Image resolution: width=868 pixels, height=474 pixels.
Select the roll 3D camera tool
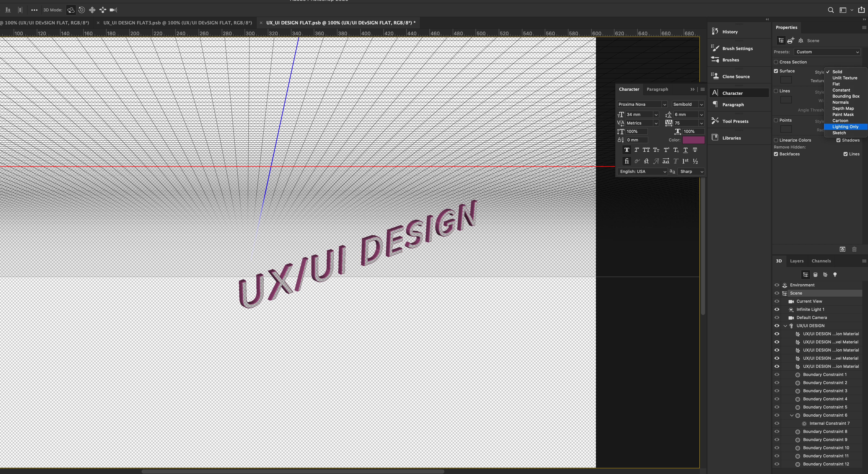[81, 10]
